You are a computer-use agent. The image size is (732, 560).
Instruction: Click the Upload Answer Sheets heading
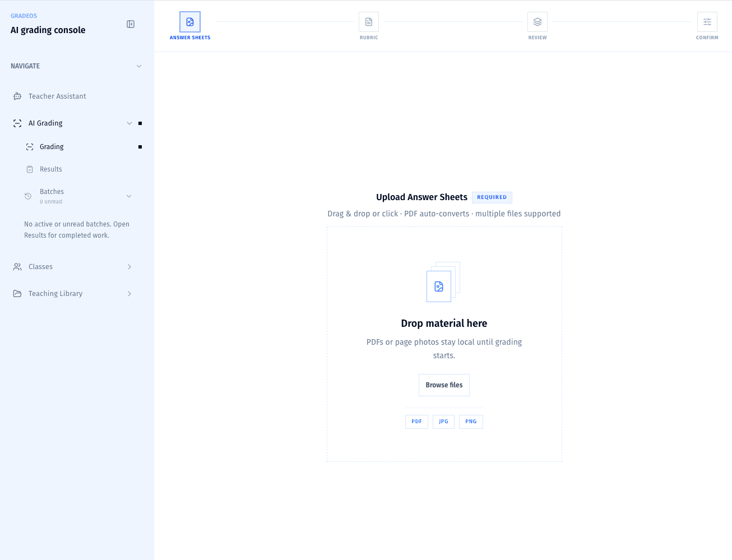(421, 197)
